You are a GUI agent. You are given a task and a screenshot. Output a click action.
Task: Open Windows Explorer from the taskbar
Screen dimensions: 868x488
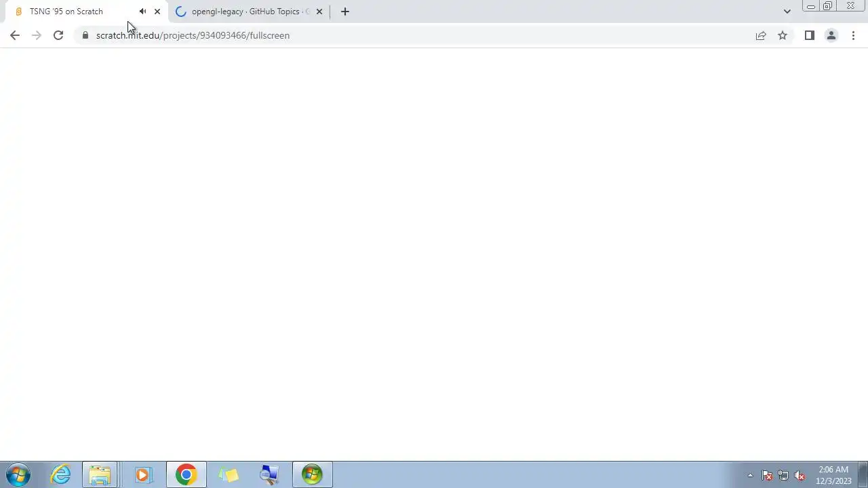[x=100, y=474]
